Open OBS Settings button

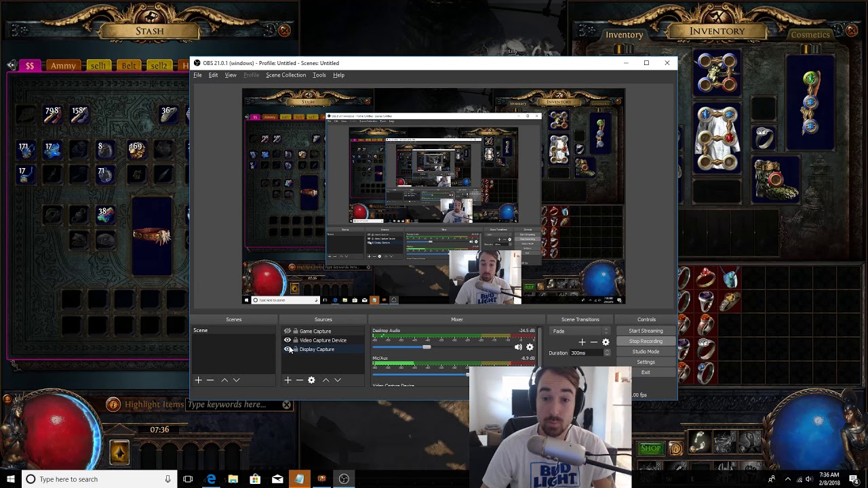[646, 362]
